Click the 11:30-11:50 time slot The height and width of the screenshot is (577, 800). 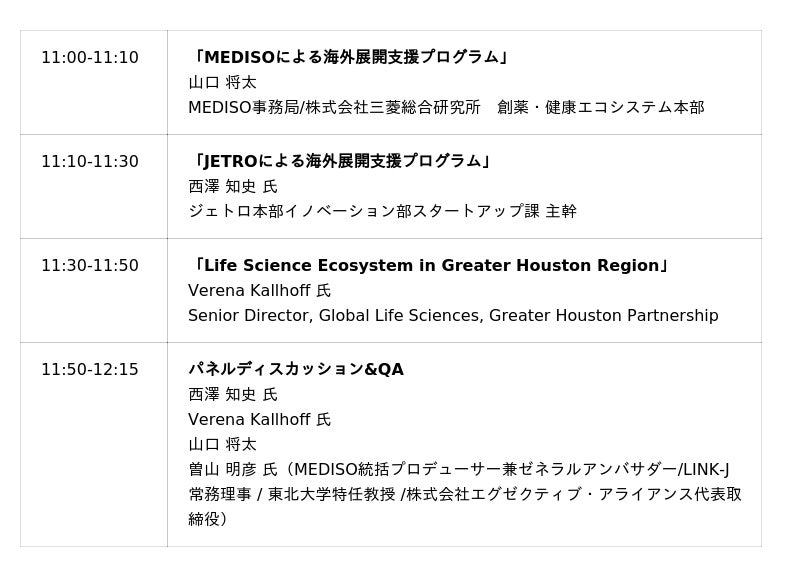[x=90, y=266]
